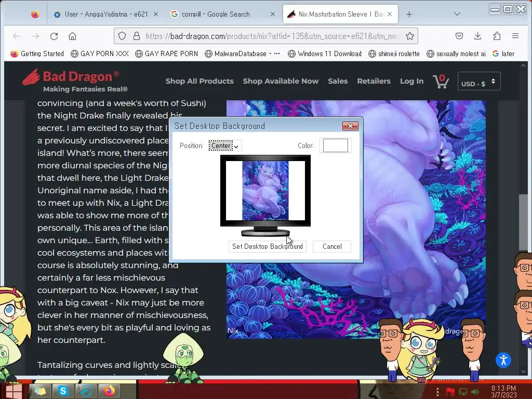Image resolution: width=532 pixels, height=399 pixels.
Task: Open the Retailers page
Action: pos(374,81)
